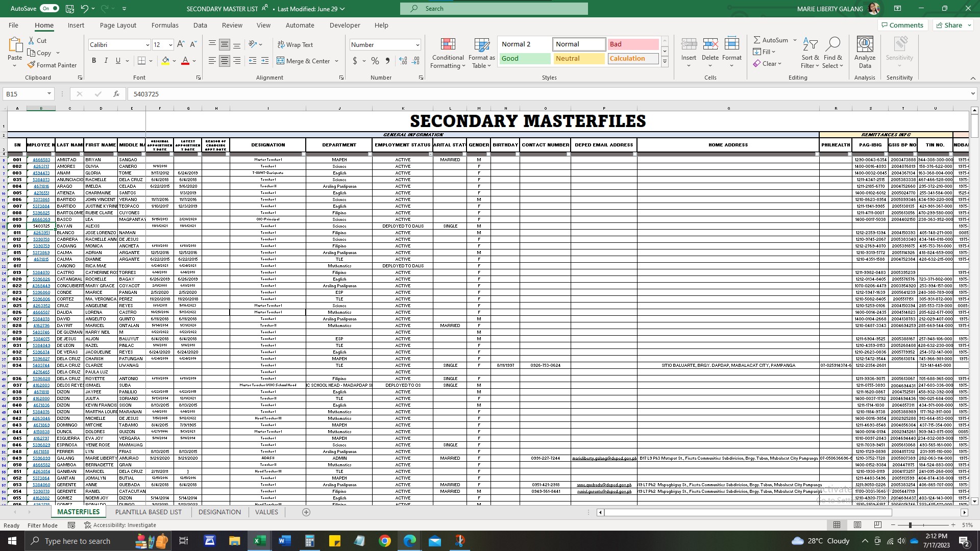
Task: Expand the Number format dropdown
Action: coord(418,45)
